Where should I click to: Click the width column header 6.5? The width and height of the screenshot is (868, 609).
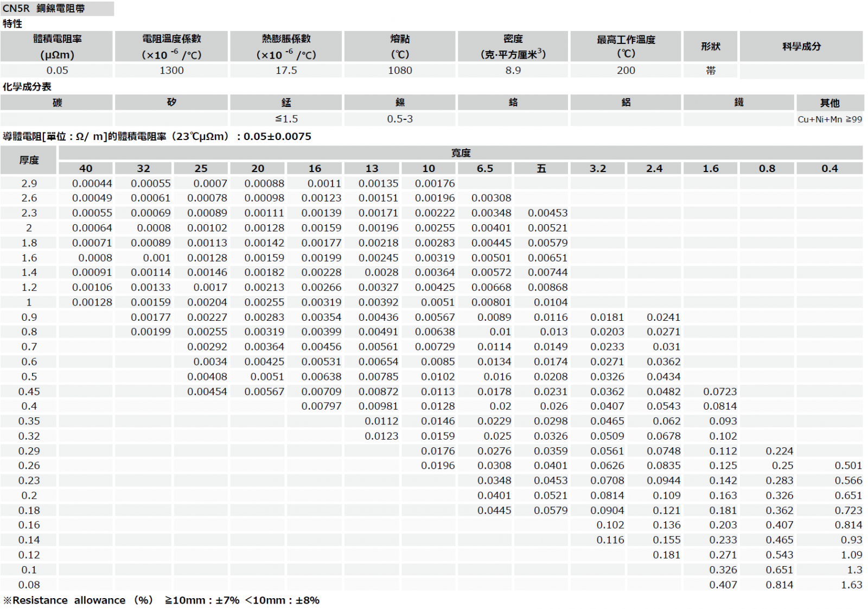[x=484, y=168]
